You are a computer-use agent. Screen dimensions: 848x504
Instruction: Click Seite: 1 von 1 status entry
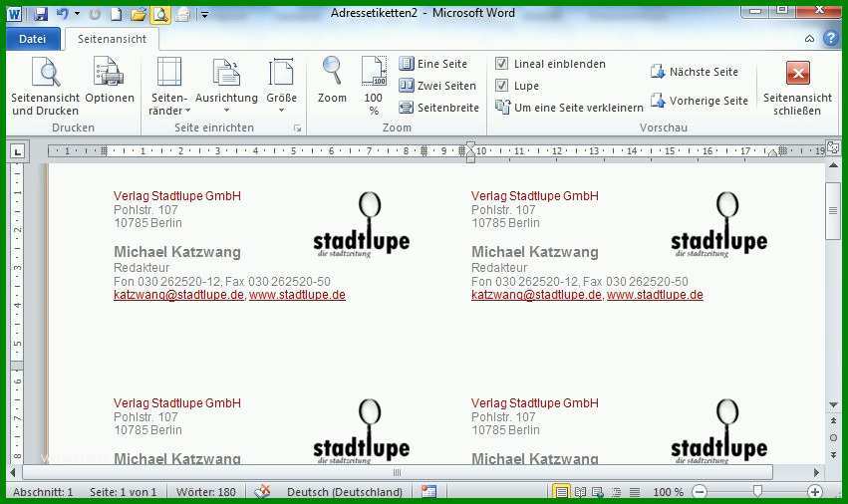[124, 492]
